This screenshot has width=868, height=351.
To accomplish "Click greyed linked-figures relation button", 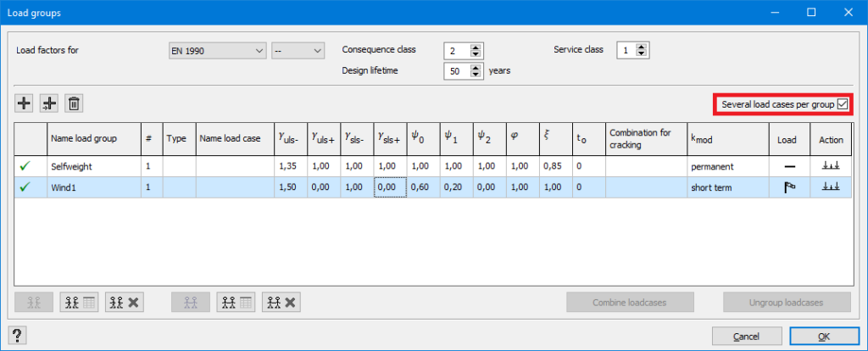I will click(191, 303).
